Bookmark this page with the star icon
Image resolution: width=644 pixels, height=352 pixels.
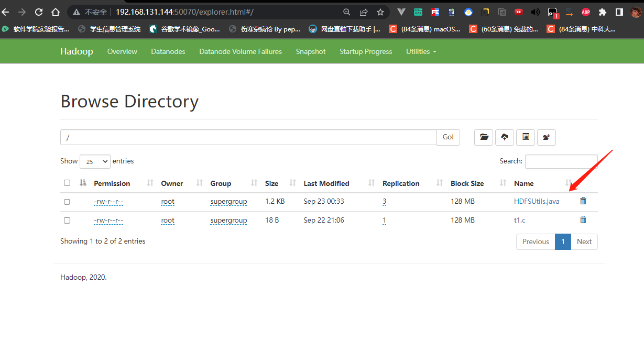pyautogui.click(x=380, y=12)
